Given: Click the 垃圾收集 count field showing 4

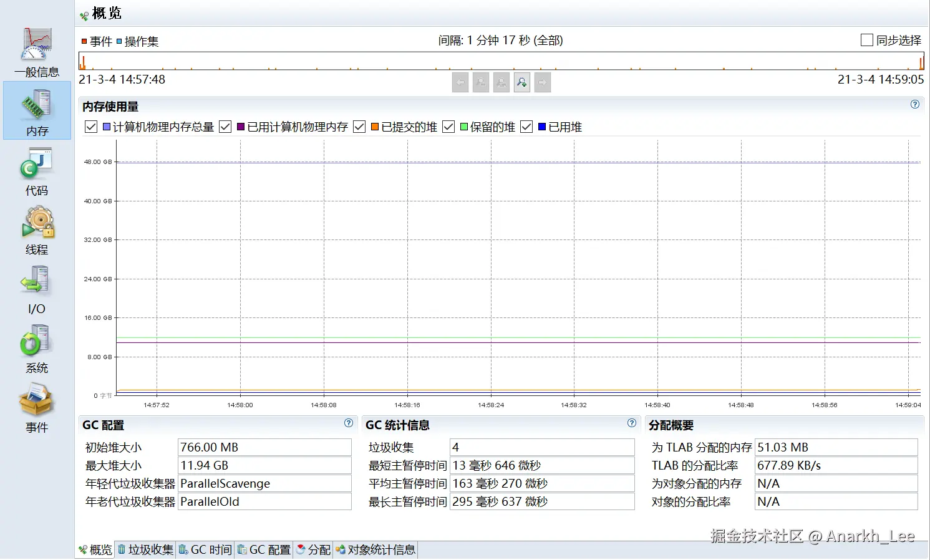Looking at the screenshot, I should tap(542, 447).
